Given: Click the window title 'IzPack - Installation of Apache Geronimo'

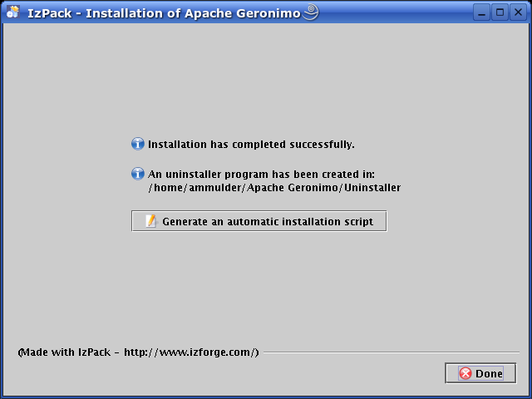Looking at the screenshot, I should [x=164, y=13].
